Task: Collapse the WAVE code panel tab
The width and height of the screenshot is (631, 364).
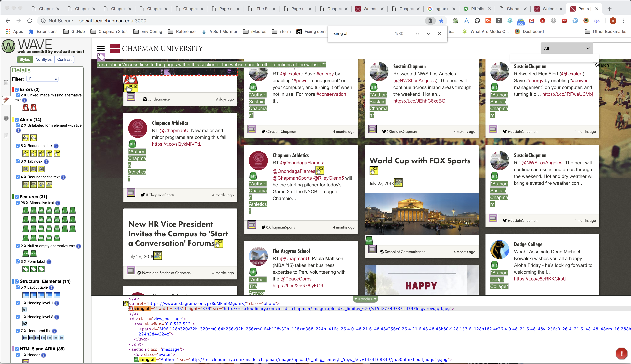Action: point(365,299)
